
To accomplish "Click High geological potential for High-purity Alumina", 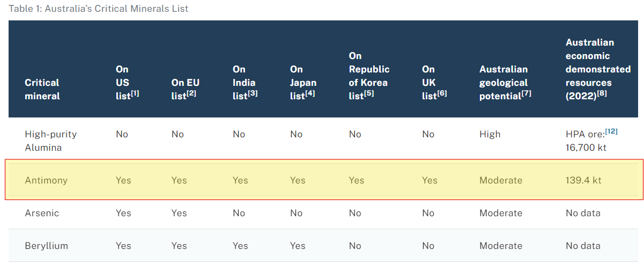I will coord(490,134).
